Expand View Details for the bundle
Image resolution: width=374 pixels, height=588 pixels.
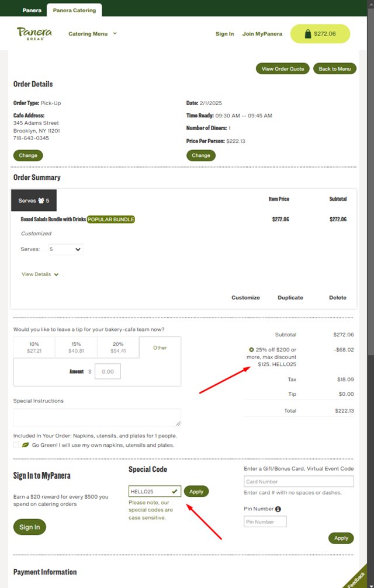40,274
